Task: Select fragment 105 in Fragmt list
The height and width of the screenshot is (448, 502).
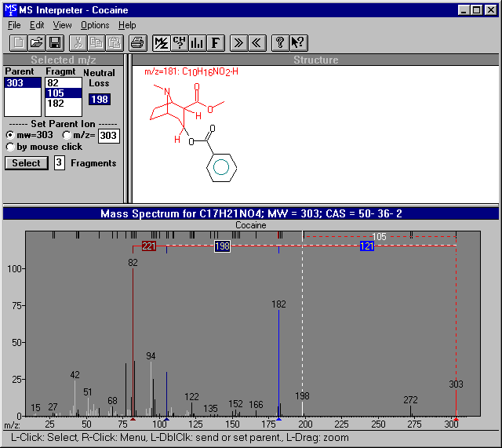Action: click(64, 93)
